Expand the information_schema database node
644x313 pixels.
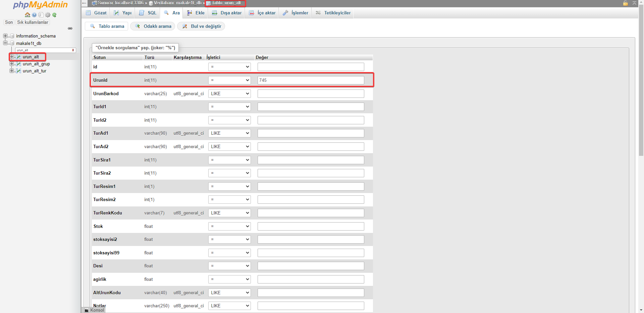pyautogui.click(x=5, y=36)
